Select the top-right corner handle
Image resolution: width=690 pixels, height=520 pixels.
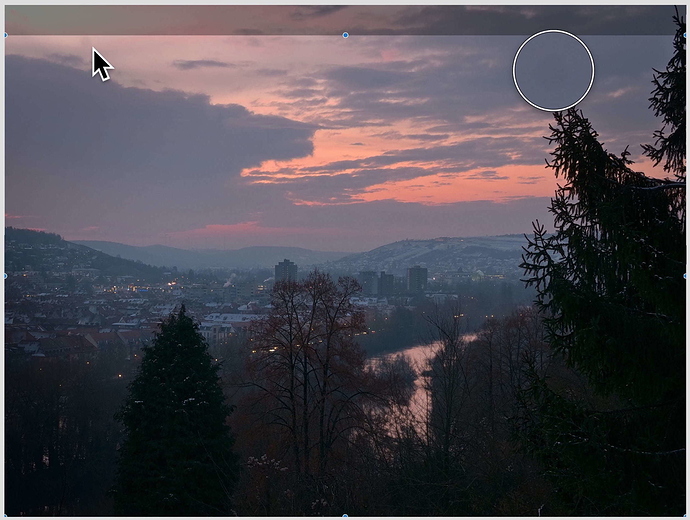pos(686,35)
